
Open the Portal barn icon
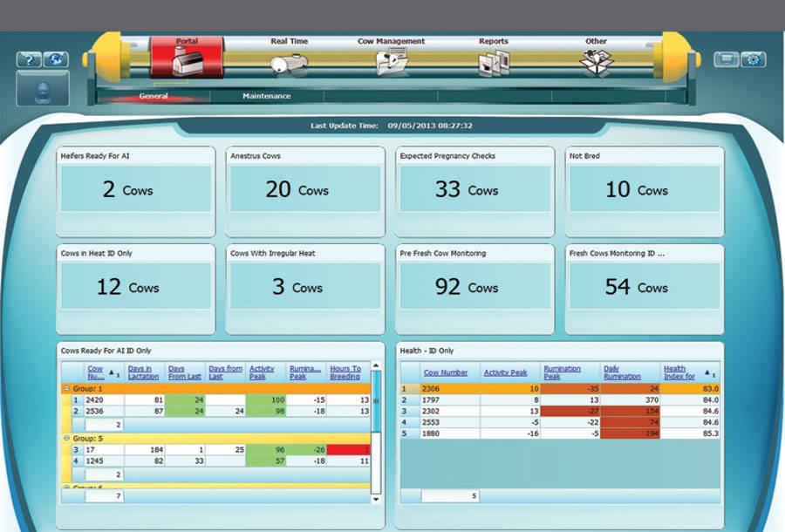(x=187, y=62)
